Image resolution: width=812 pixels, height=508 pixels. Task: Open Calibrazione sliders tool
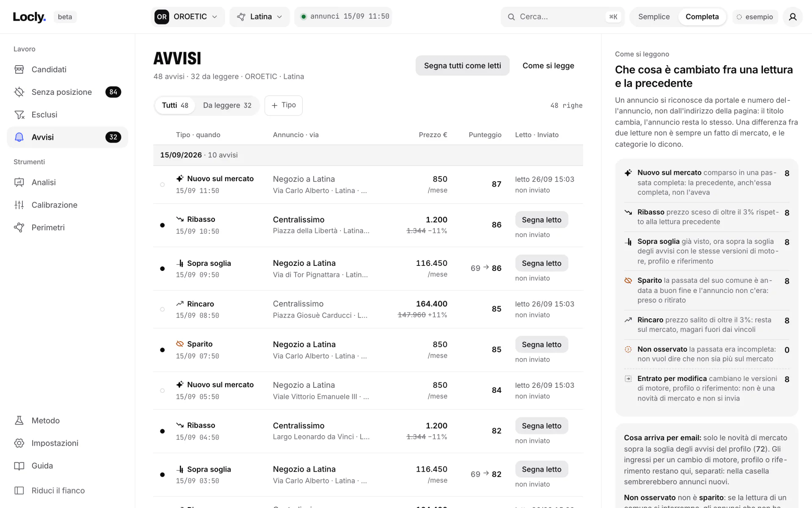[x=67, y=205]
